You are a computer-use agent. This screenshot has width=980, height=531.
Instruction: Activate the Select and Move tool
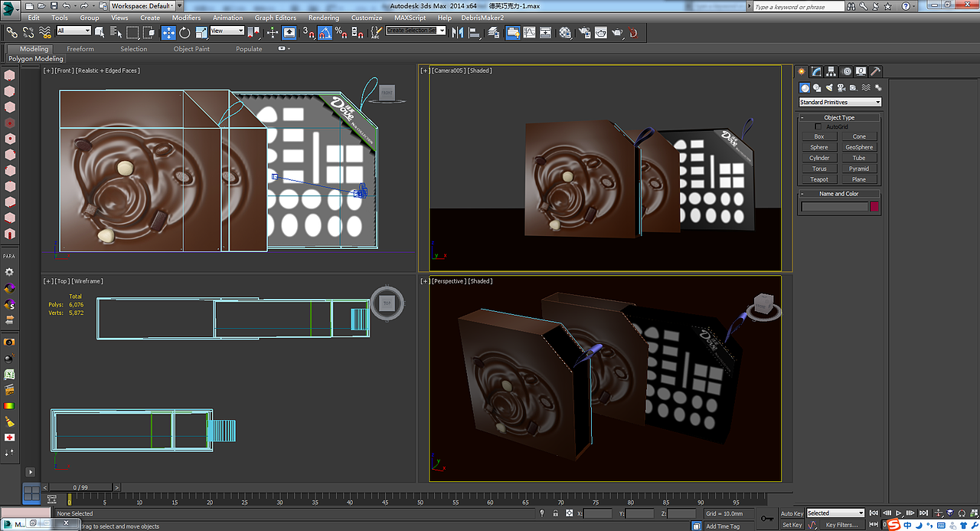click(x=168, y=32)
